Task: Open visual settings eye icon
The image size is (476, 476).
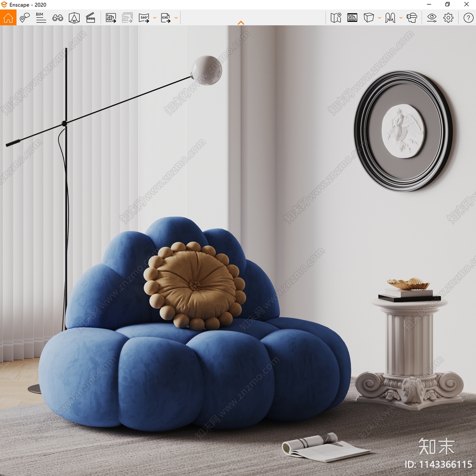Action: (432, 18)
